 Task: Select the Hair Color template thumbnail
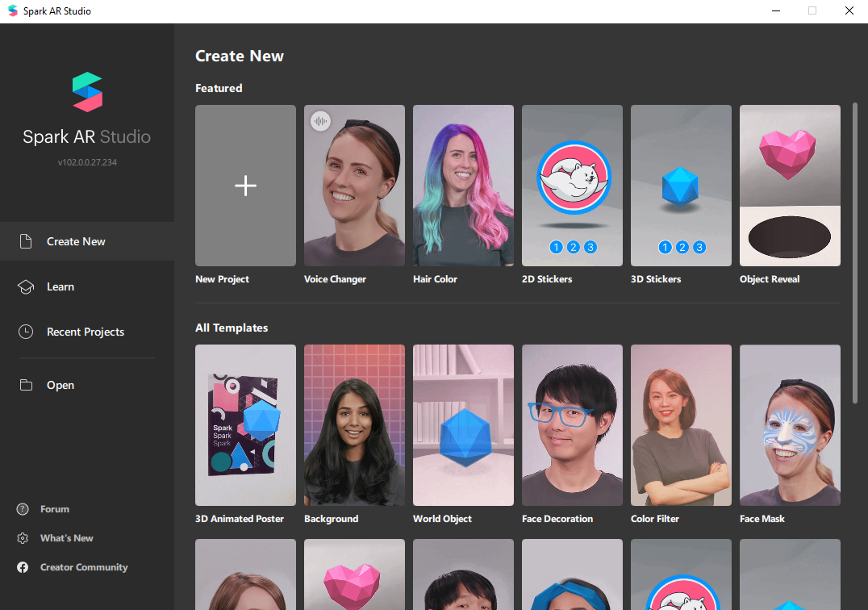pyautogui.click(x=463, y=186)
